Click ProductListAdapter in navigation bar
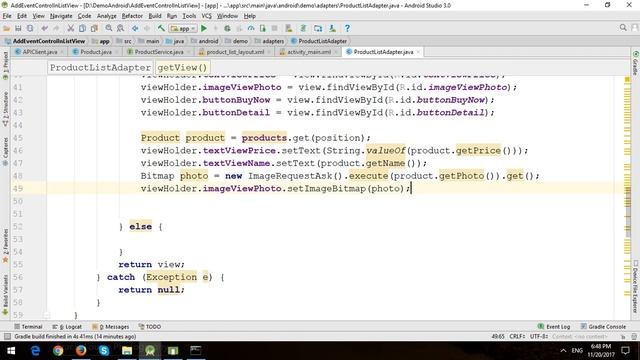The width and height of the screenshot is (640, 360). click(319, 41)
